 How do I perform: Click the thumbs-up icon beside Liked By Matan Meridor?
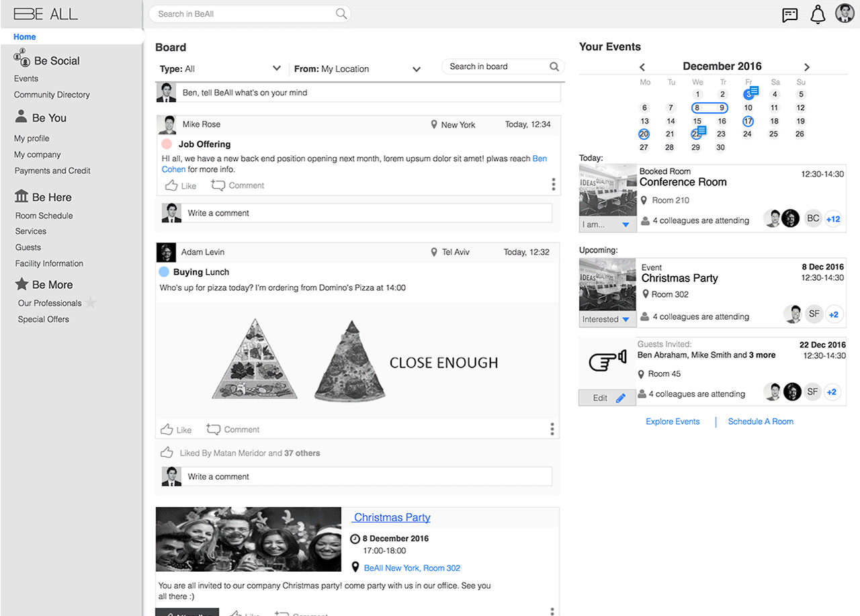[x=167, y=453]
